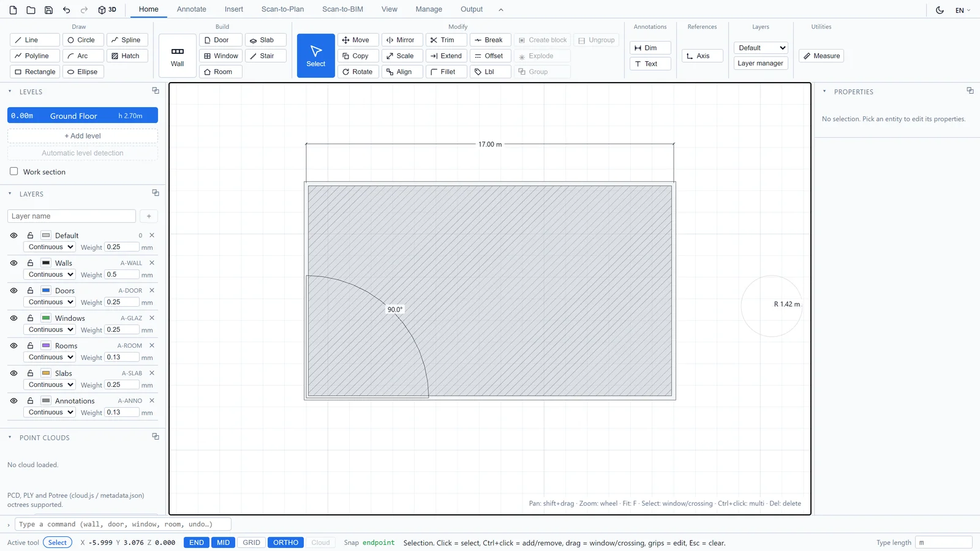Delete the Slabs layer
The height and width of the screenshot is (551, 980).
point(152,373)
